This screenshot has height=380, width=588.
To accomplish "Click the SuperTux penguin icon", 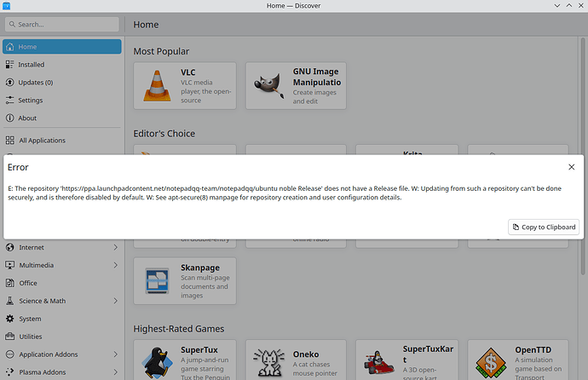I will [x=157, y=363].
